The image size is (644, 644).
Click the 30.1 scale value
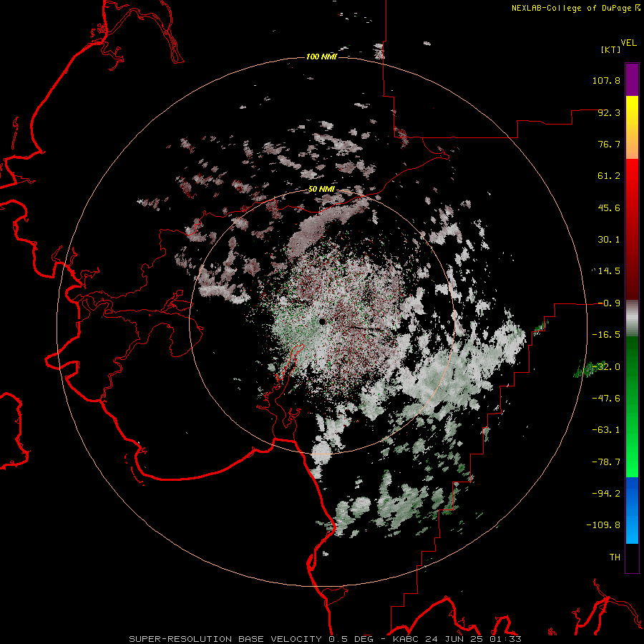coord(609,240)
